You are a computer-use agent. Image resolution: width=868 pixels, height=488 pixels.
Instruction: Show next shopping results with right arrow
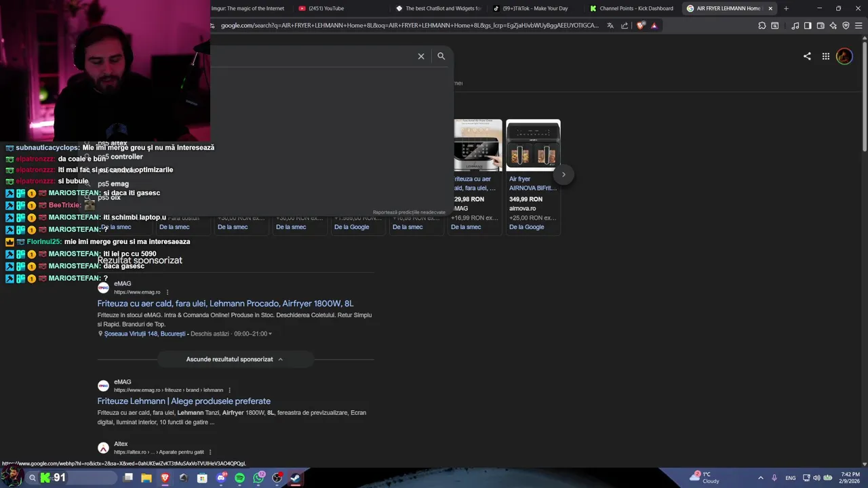coord(564,174)
